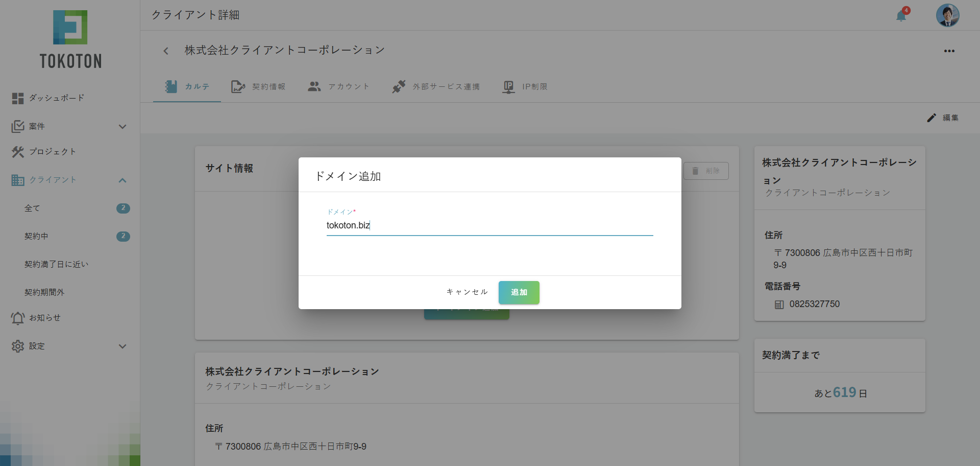Expand the 案件 section in the sidebar
Image resolution: width=980 pixels, height=466 pixels.
[x=122, y=126]
